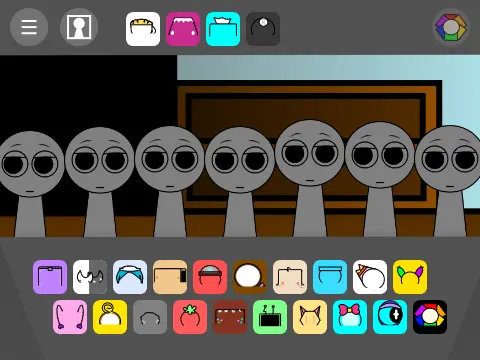Click the first gray character from left

30,184
